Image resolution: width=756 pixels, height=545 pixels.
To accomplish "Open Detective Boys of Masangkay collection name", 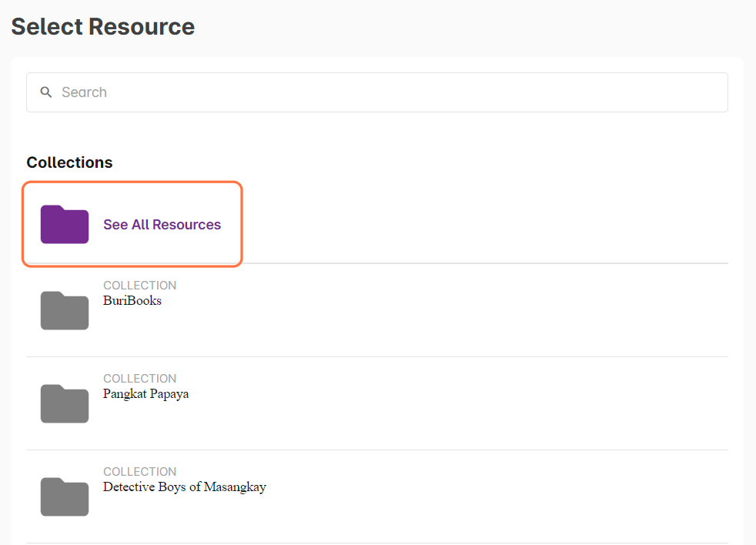I will coord(185,487).
